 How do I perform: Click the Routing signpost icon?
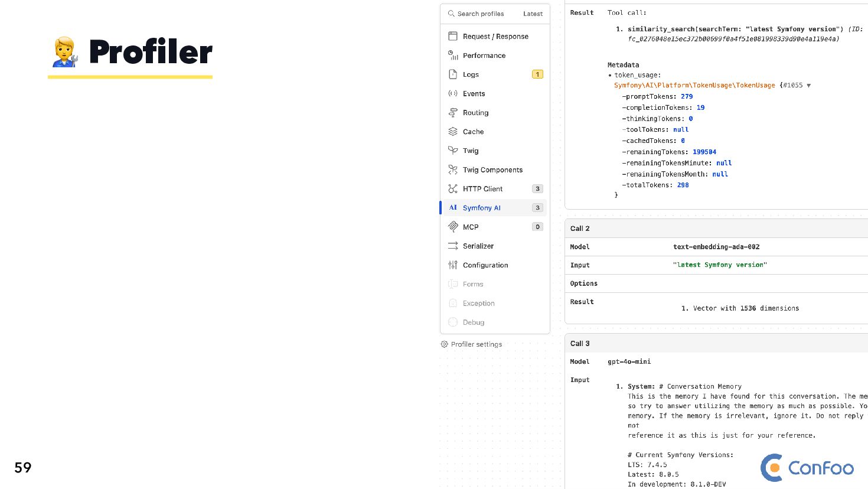(453, 113)
